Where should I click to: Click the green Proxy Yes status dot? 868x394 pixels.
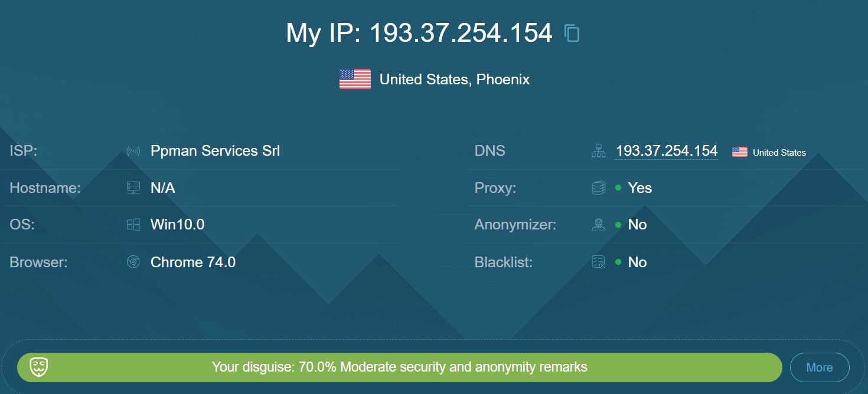[618, 188]
